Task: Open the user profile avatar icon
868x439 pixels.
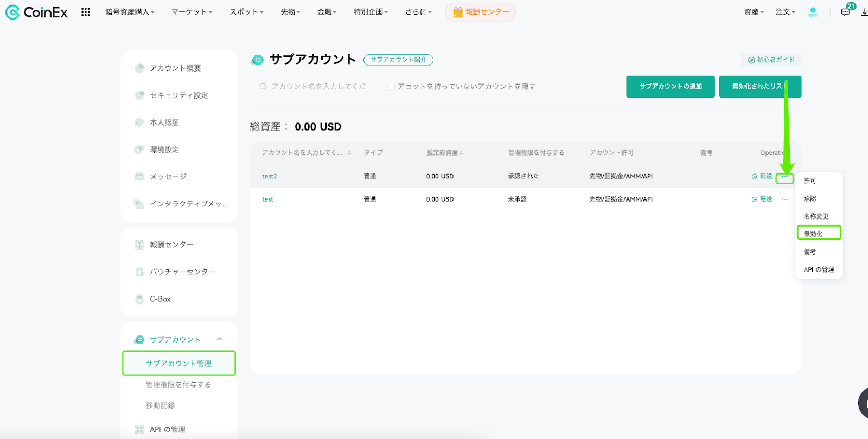Action: point(813,12)
